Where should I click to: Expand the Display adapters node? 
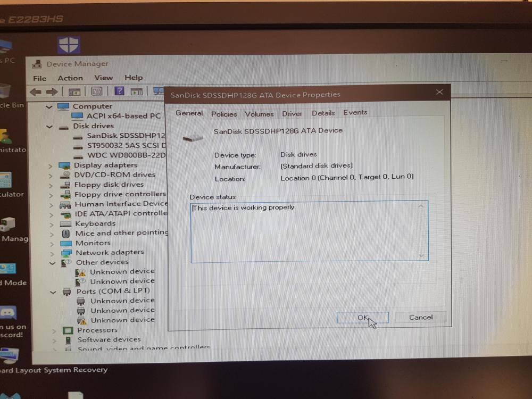(x=50, y=166)
